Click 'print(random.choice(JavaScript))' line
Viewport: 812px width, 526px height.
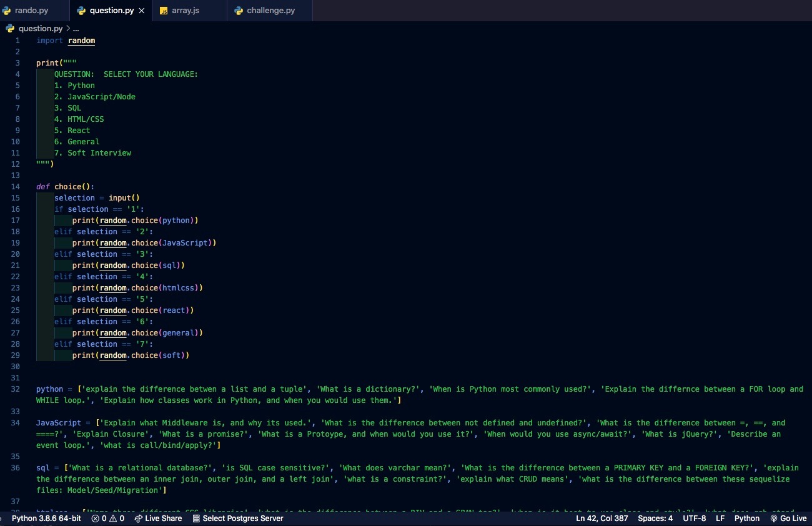point(144,243)
